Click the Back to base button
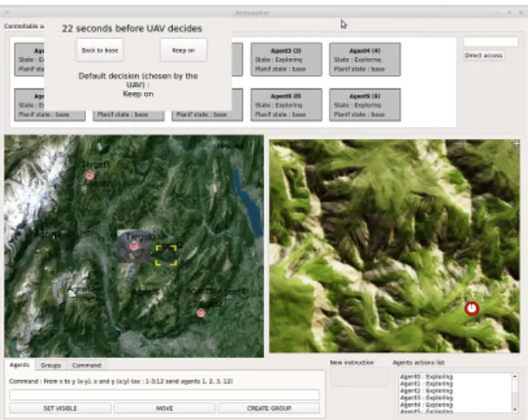Viewport: 528px width, 420px height. tap(100, 50)
